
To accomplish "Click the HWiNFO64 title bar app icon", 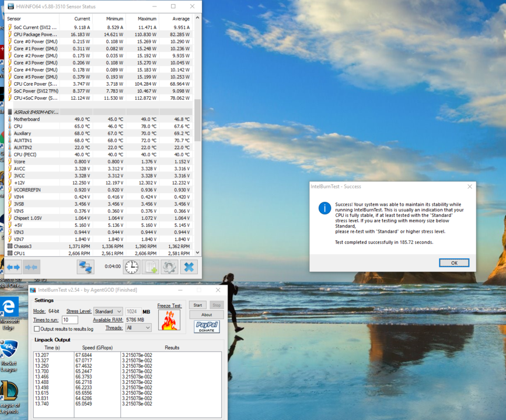I will [11, 6].
